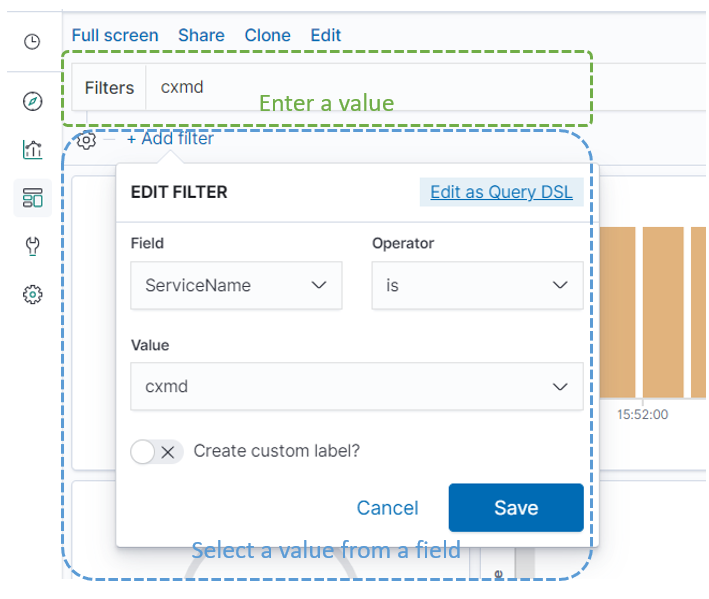The width and height of the screenshot is (709, 599).
Task: Click Edit in the top menu
Action: point(326,35)
